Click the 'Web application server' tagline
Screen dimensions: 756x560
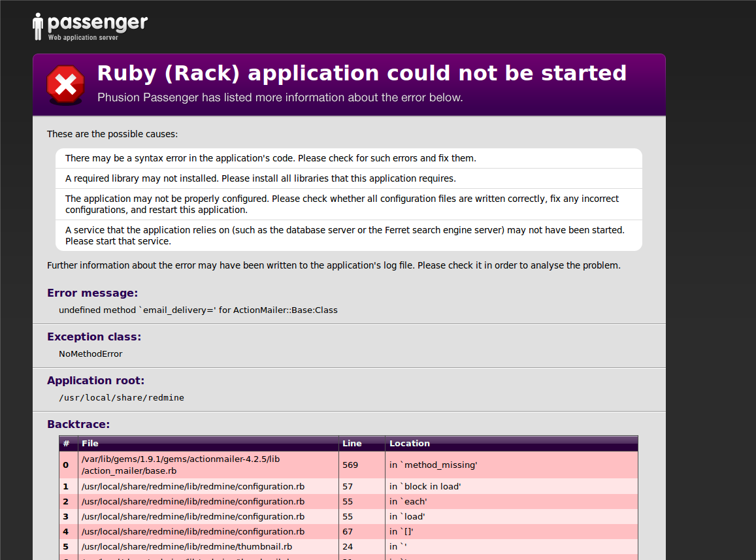83,38
